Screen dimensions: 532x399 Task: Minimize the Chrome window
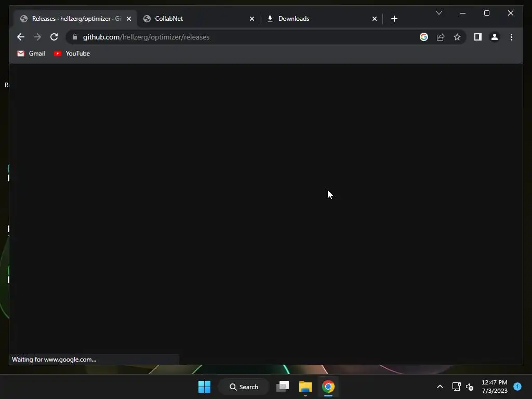[463, 13]
